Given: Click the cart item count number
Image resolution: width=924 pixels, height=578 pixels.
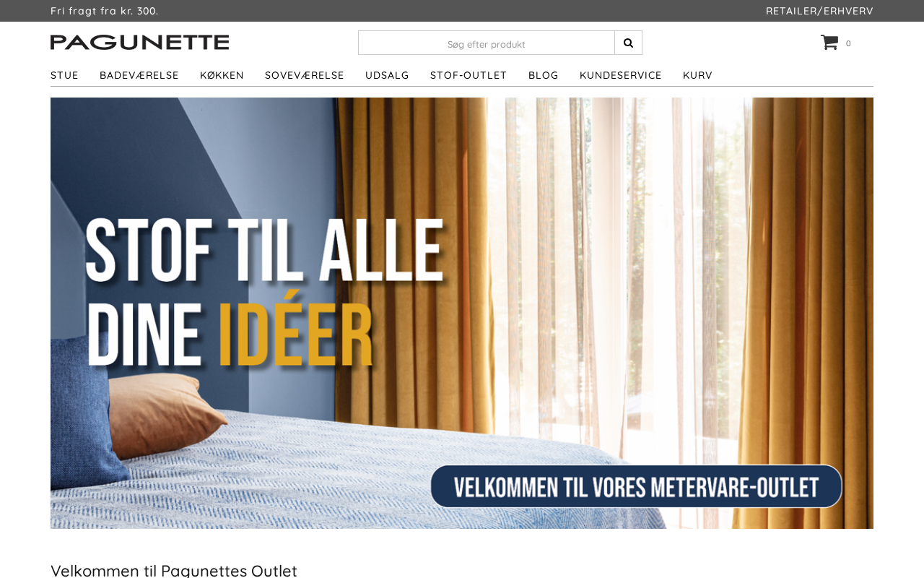Looking at the screenshot, I should pyautogui.click(x=848, y=43).
